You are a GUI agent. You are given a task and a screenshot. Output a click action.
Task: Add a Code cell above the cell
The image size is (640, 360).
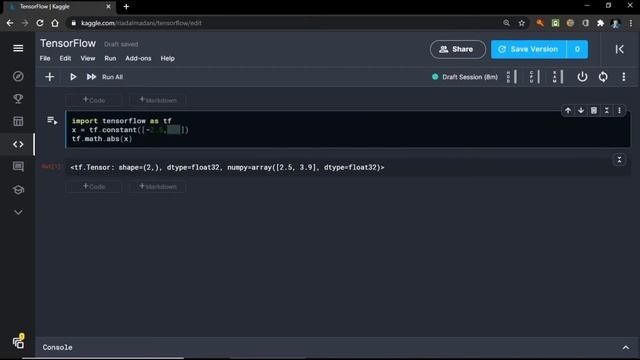pyautogui.click(x=94, y=100)
